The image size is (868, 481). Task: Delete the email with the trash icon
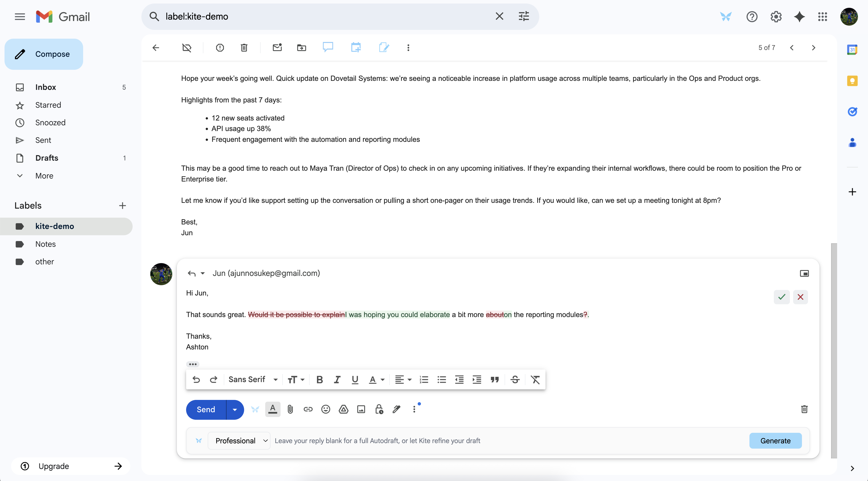244,47
